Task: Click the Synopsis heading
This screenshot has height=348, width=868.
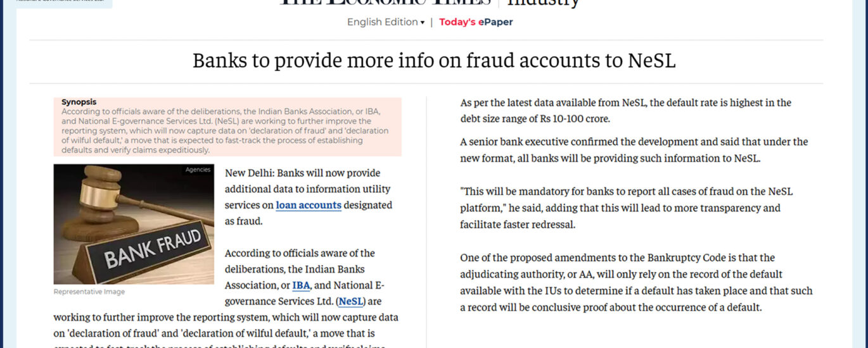Action: pyautogui.click(x=79, y=102)
